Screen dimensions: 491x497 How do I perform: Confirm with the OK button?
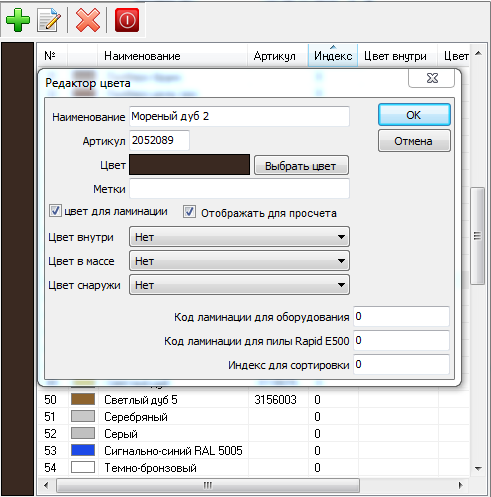point(414,115)
